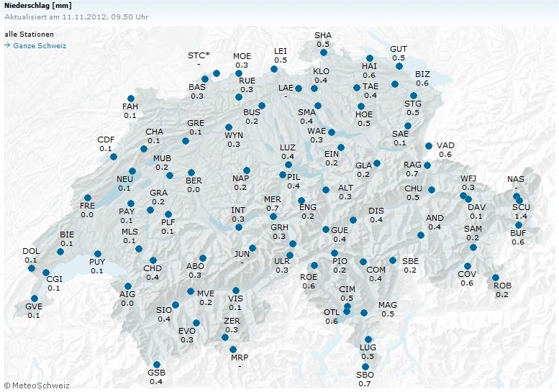Click the BIE station dot
Screen dimensions: 559x392
point(60,252)
